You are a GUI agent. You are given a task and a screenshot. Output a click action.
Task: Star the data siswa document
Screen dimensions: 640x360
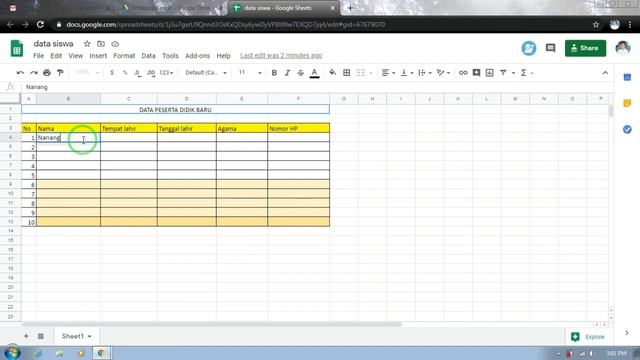87,44
